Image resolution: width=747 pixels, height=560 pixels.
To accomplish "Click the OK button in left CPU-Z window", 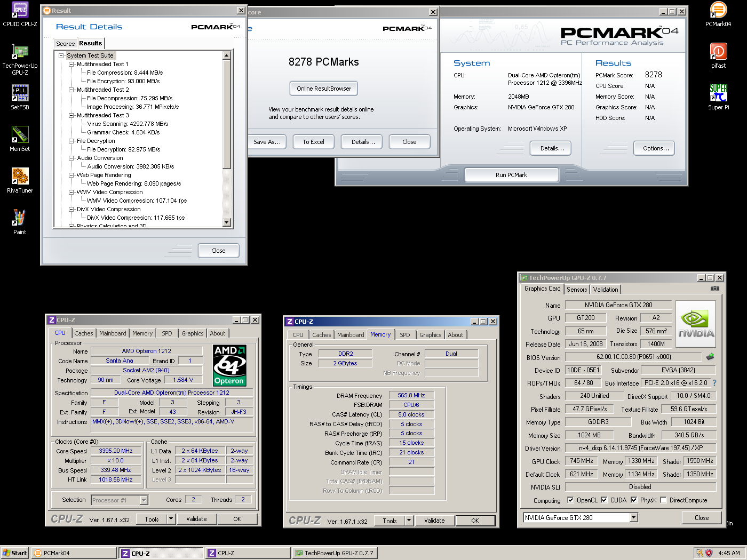I will click(237, 519).
